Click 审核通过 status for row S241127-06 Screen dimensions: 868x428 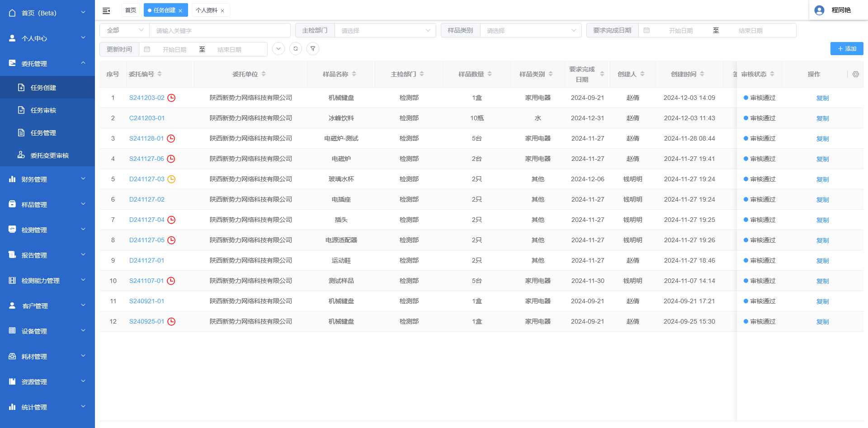pyautogui.click(x=759, y=159)
